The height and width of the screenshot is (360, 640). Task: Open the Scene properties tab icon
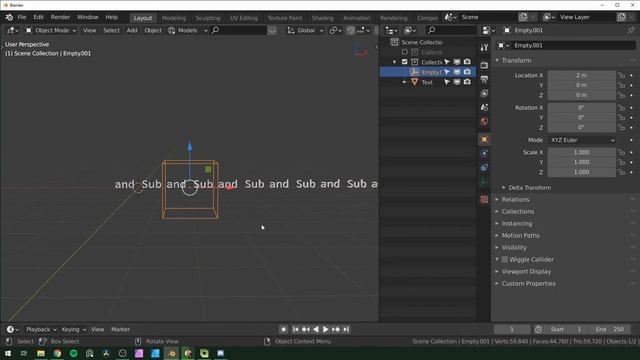484,107
